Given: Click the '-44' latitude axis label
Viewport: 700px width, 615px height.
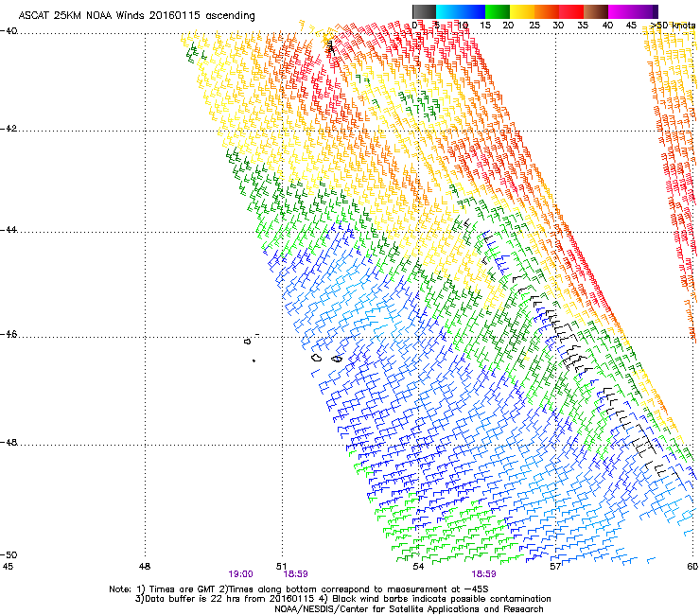Looking at the screenshot, I should click(9, 230).
